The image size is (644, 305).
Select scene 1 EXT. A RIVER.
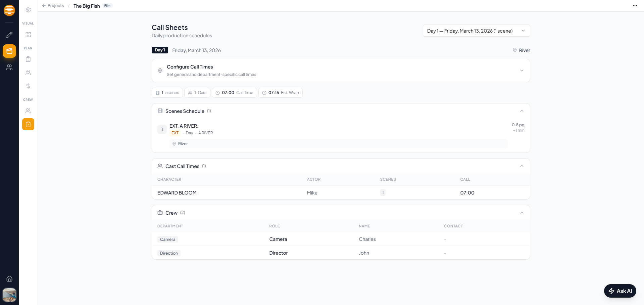(x=184, y=126)
